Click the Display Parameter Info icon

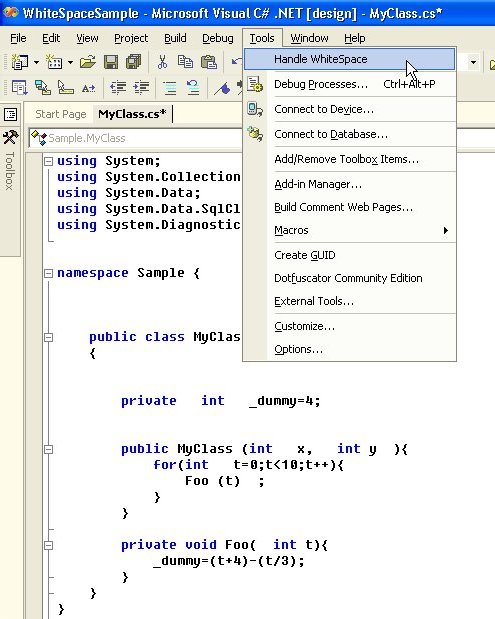(43, 87)
